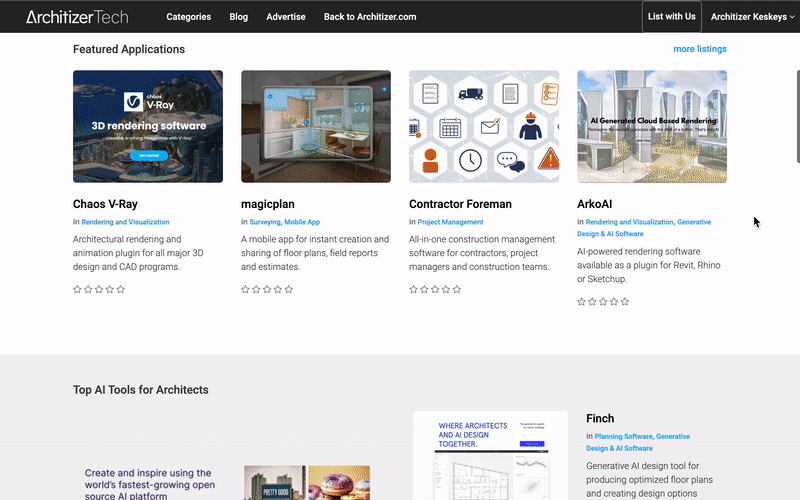
Task: Rate ArkoAI five stars
Action: [x=625, y=302]
